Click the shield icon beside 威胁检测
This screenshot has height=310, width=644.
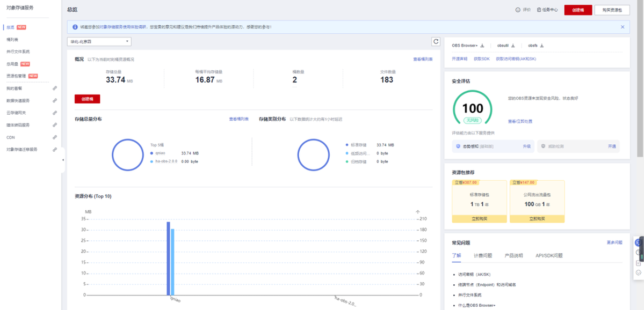click(x=544, y=146)
